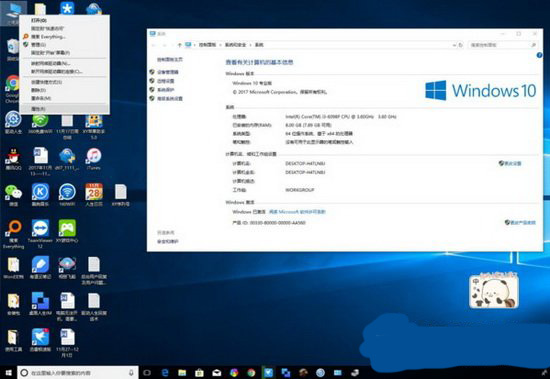Focus the control panel search box
550x379 pixels.
tap(503, 45)
